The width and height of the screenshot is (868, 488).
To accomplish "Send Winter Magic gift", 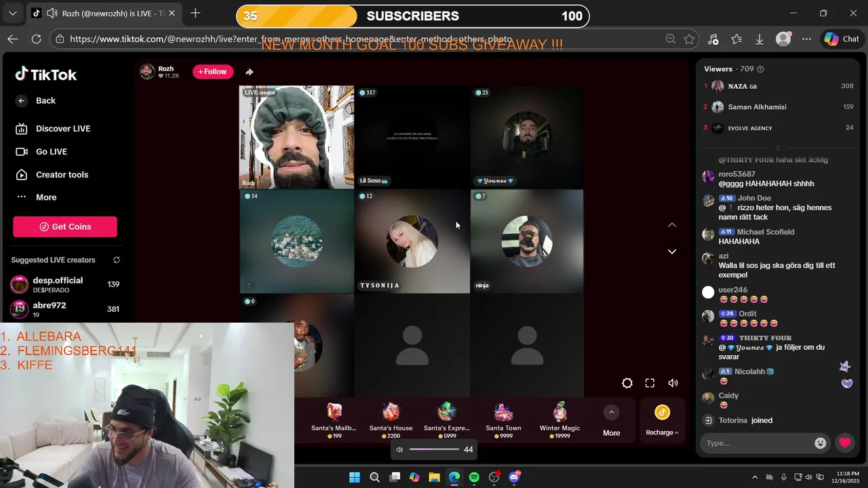I will 559,420.
